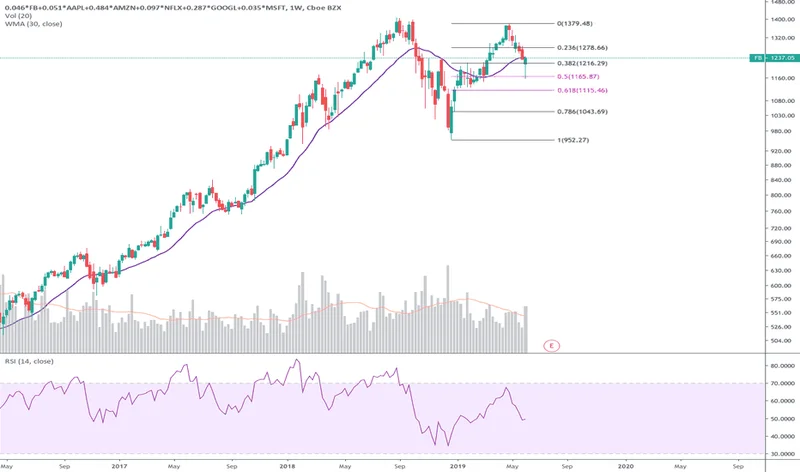Click the FB current price tag

point(773,58)
